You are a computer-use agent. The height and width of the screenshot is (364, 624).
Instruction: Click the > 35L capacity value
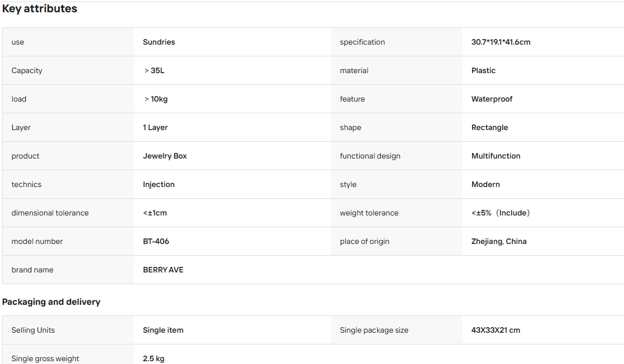[154, 70]
